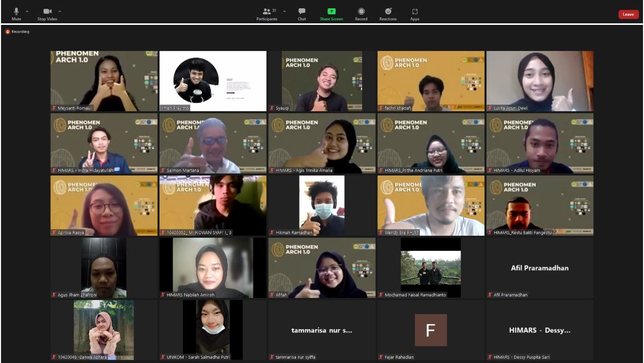Click Luvita Ayuni Dewi's video tile
Screen dimensions: 644x363
click(540, 81)
